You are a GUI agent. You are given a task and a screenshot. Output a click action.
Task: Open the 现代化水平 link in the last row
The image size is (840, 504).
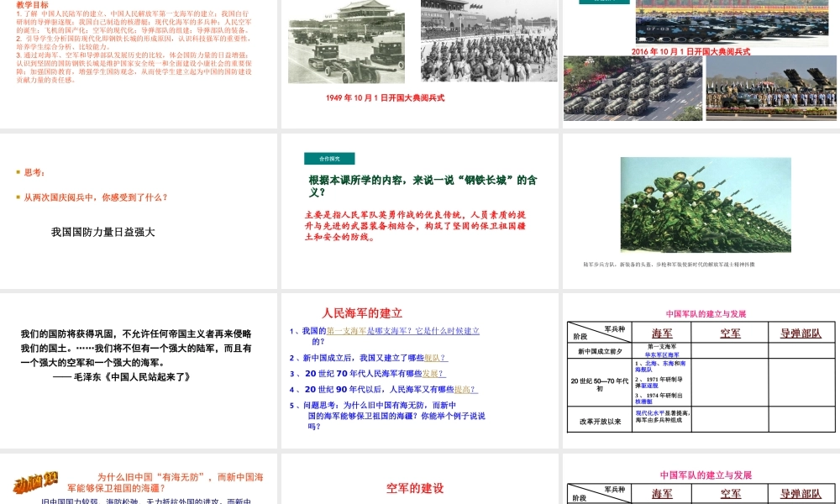650,413
